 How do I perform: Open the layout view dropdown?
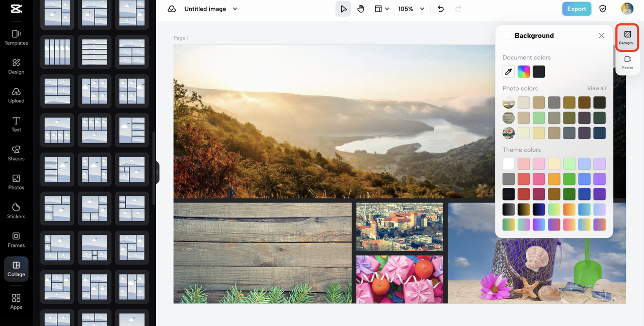coord(382,9)
